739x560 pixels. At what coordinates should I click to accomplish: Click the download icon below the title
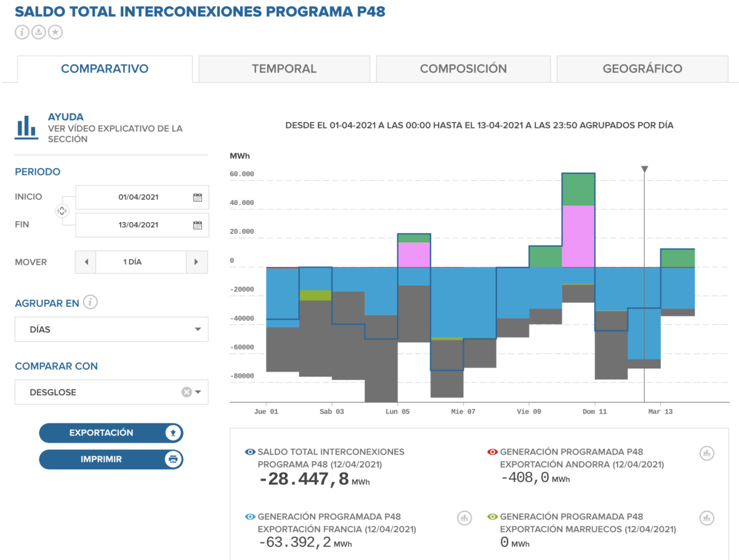39,32
